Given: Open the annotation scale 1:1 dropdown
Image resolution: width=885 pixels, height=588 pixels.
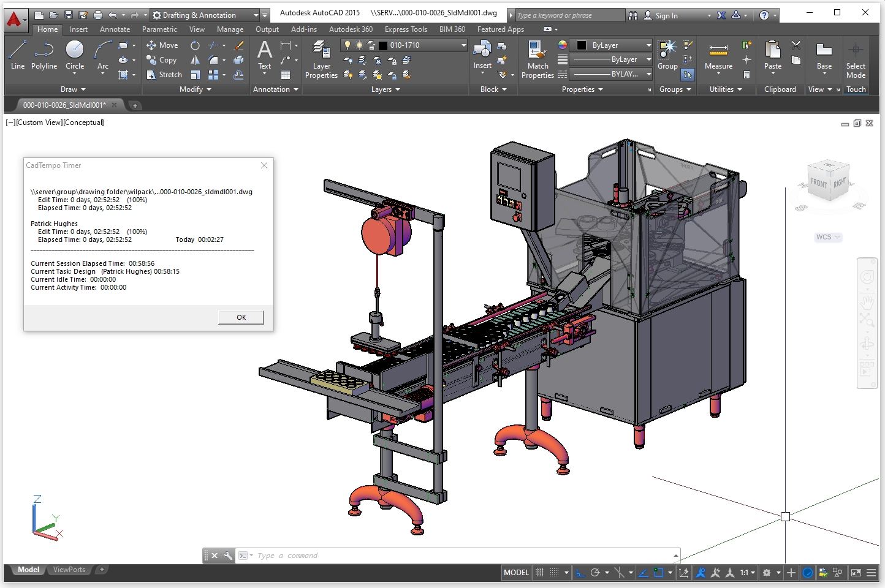Looking at the screenshot, I should [x=747, y=573].
